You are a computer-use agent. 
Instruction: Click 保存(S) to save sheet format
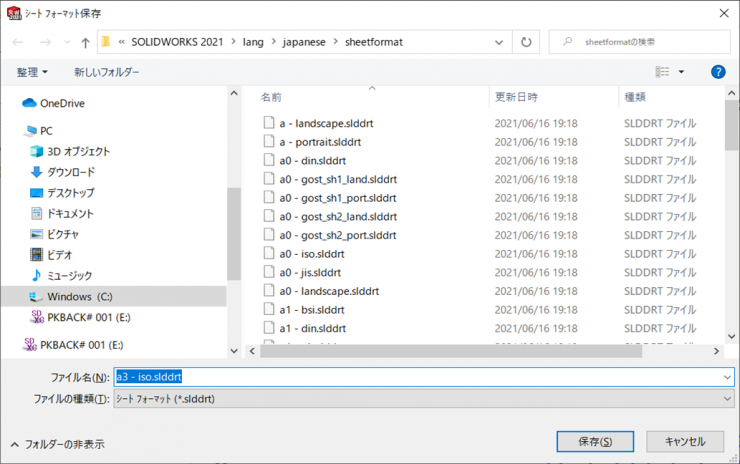[595, 442]
